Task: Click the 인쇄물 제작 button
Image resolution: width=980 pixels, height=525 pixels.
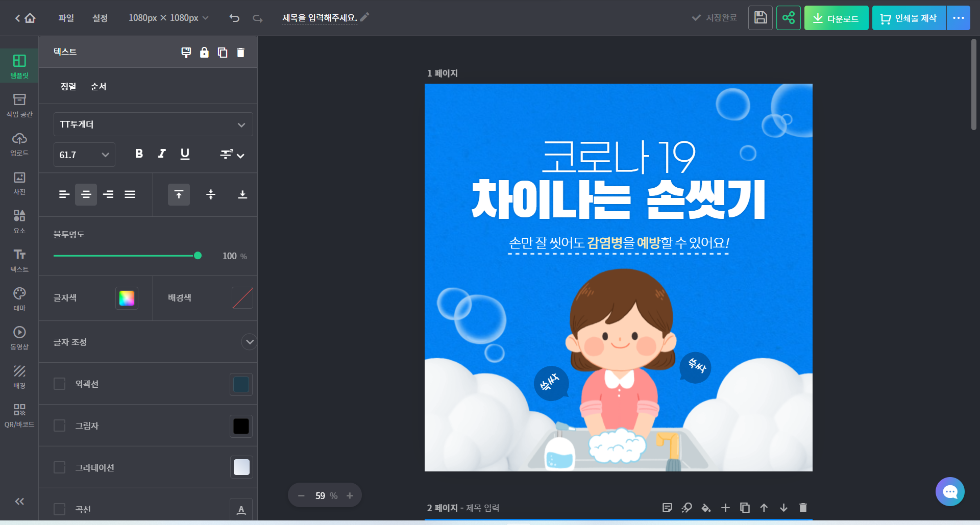Action: click(909, 18)
